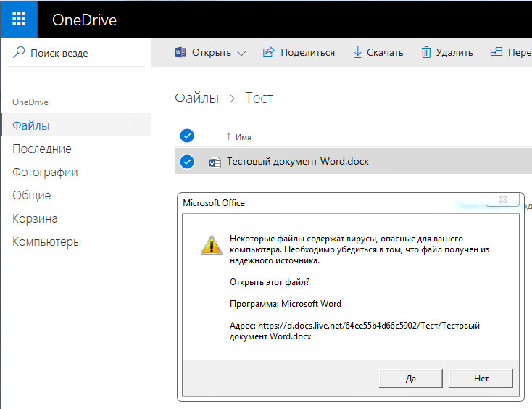Screen dimensions: 532x409
Task: Click the "Открыть" toolbar button
Action: (211, 53)
